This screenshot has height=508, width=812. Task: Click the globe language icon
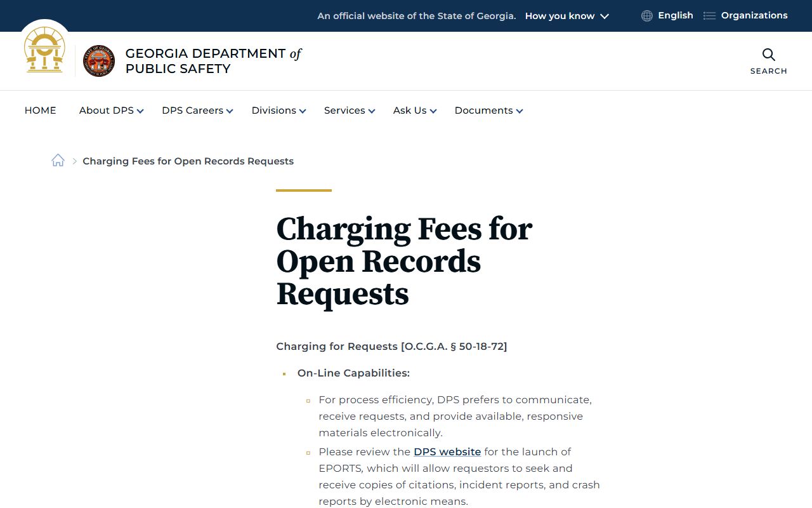pos(647,16)
